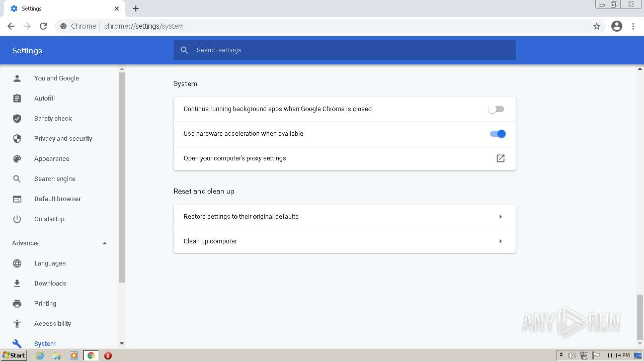644x362 pixels.
Task: Click the Search engine magnifier icon
Action: (17, 179)
